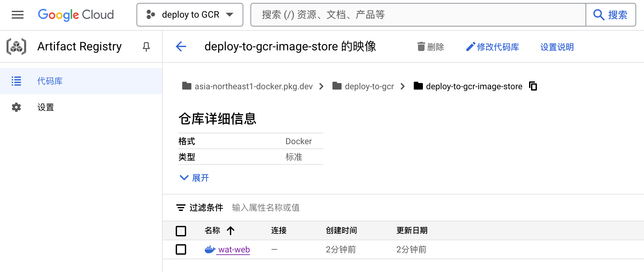The width and height of the screenshot is (644, 272).
Task: Check the wat-web row checkbox
Action: [x=181, y=249]
